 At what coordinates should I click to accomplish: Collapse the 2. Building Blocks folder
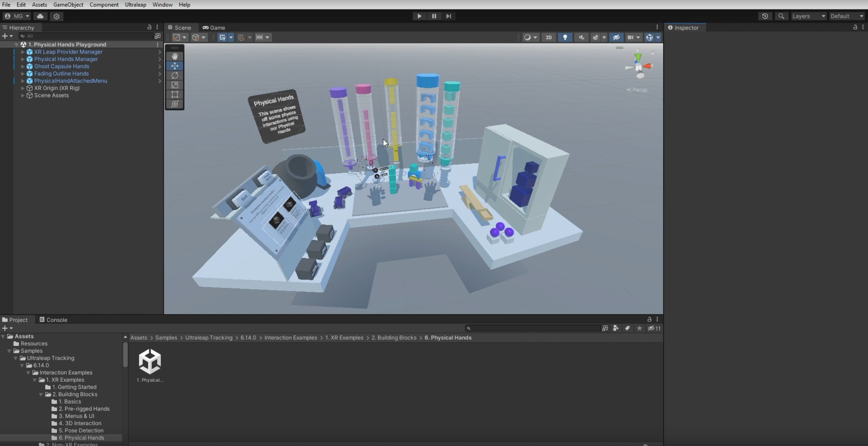coord(41,394)
